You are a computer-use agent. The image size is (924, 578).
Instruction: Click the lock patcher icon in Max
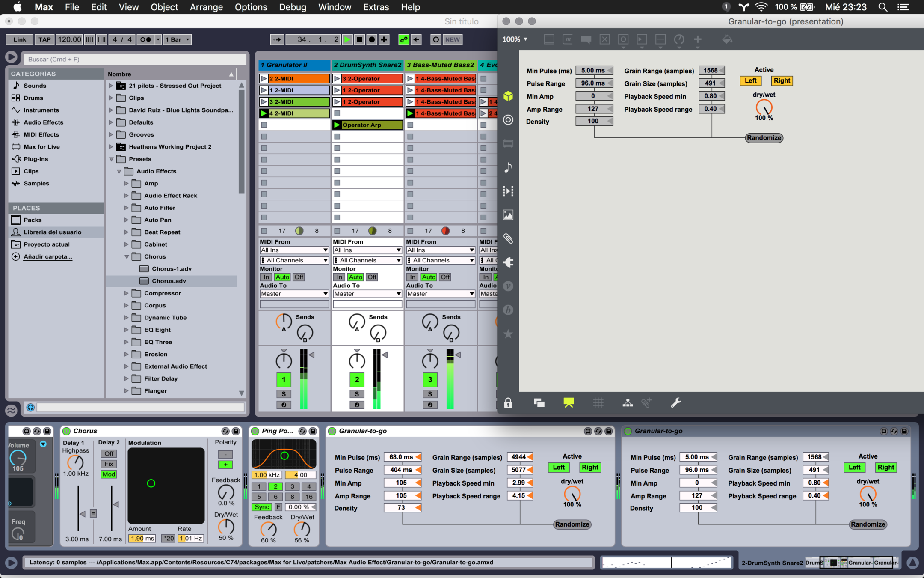pyautogui.click(x=508, y=402)
